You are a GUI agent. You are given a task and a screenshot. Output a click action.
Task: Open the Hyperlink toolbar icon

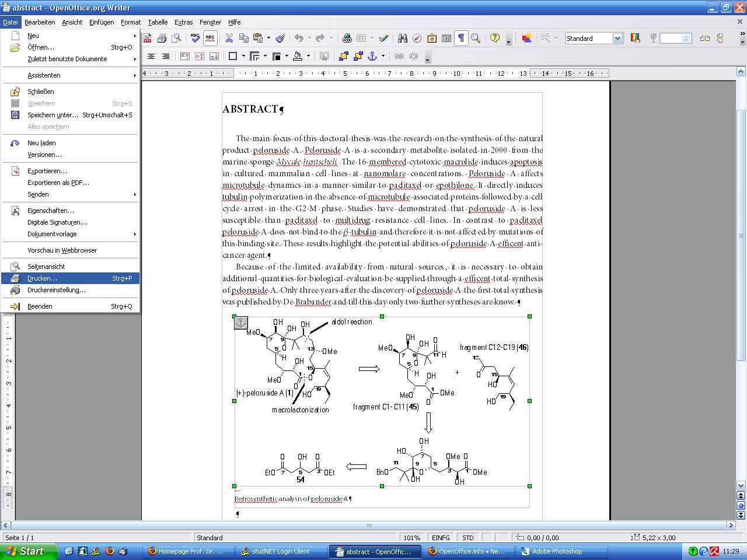pyautogui.click(x=347, y=38)
